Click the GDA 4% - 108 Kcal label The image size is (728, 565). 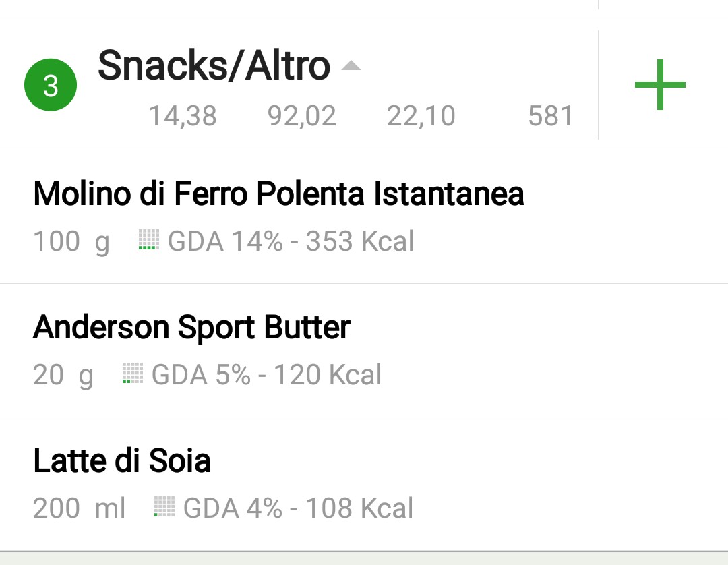coord(298,508)
